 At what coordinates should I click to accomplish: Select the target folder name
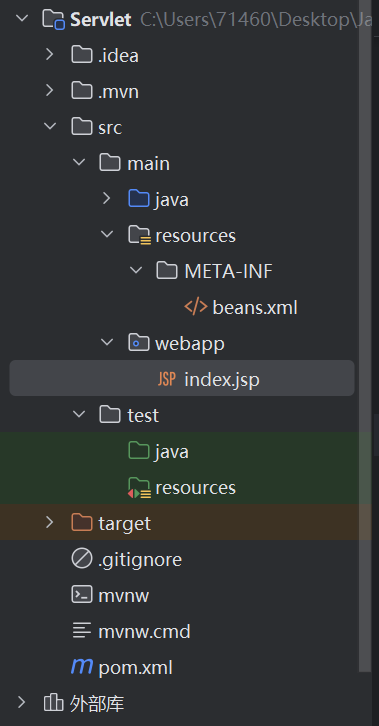[x=124, y=524]
